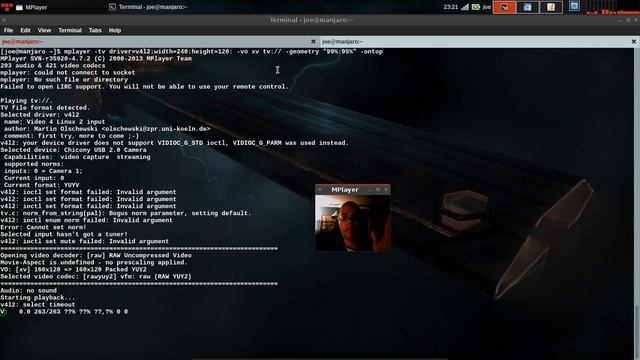Click the 23:21 panel clock

[451, 7]
